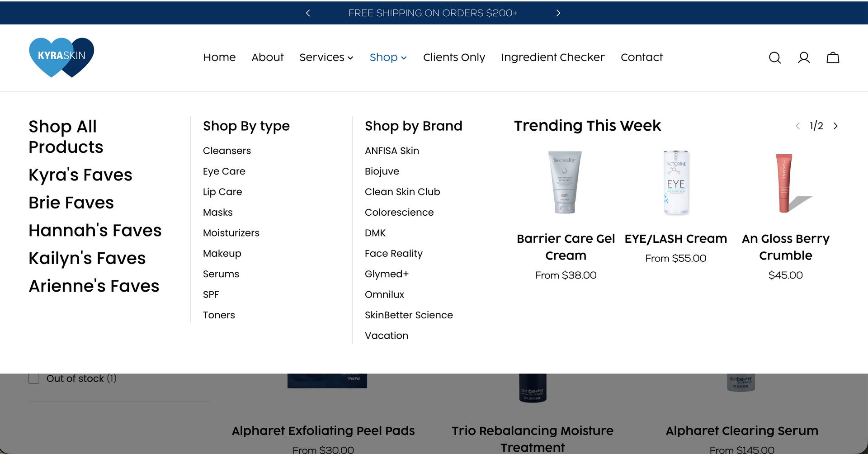Browse the Colorescience brand

click(x=399, y=213)
